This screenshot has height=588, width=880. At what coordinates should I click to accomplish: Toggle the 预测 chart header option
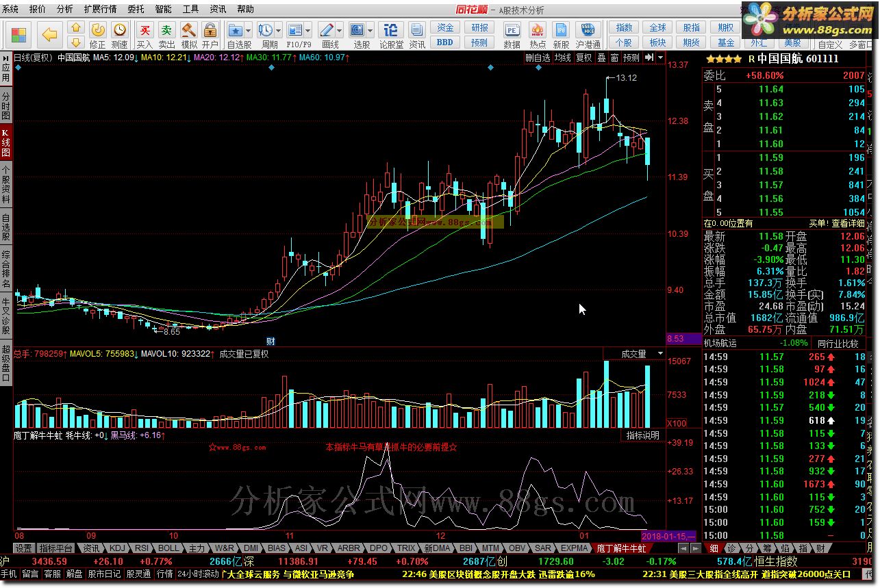coord(631,57)
